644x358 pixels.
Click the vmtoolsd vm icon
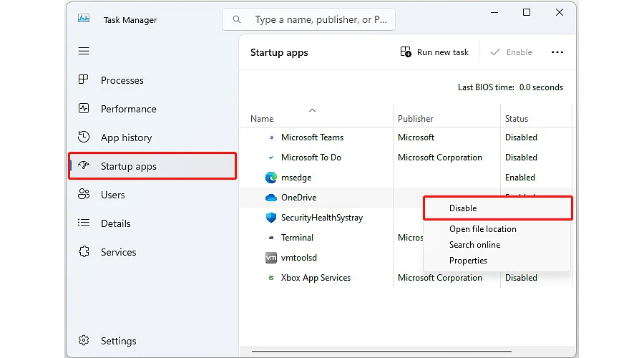point(271,258)
